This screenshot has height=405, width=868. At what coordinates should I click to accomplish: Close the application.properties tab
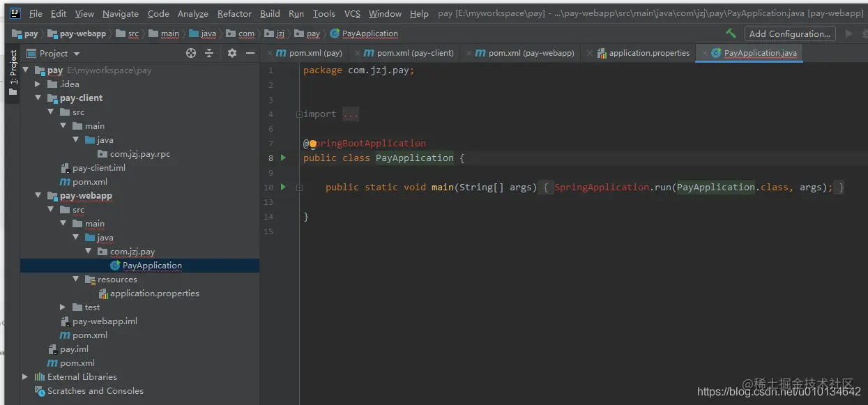[590, 53]
